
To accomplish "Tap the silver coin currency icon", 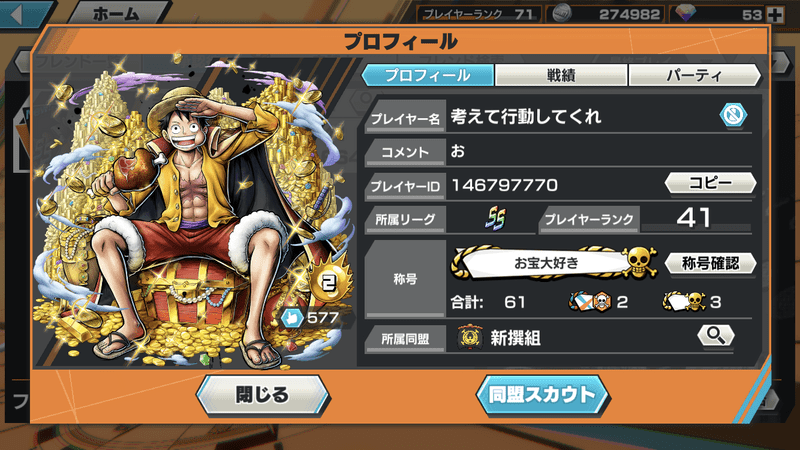I will (562, 14).
